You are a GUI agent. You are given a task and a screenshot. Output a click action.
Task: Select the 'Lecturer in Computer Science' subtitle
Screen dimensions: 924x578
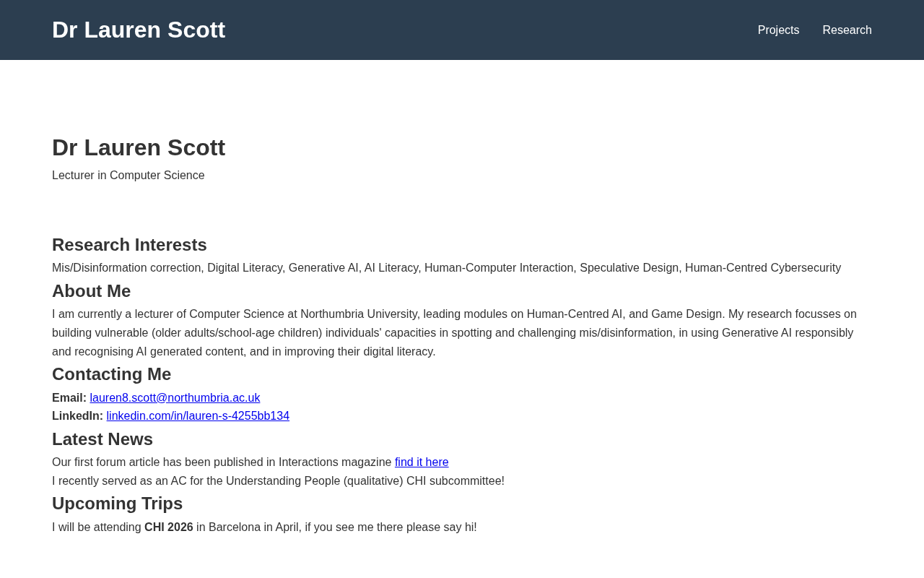pyautogui.click(x=128, y=176)
